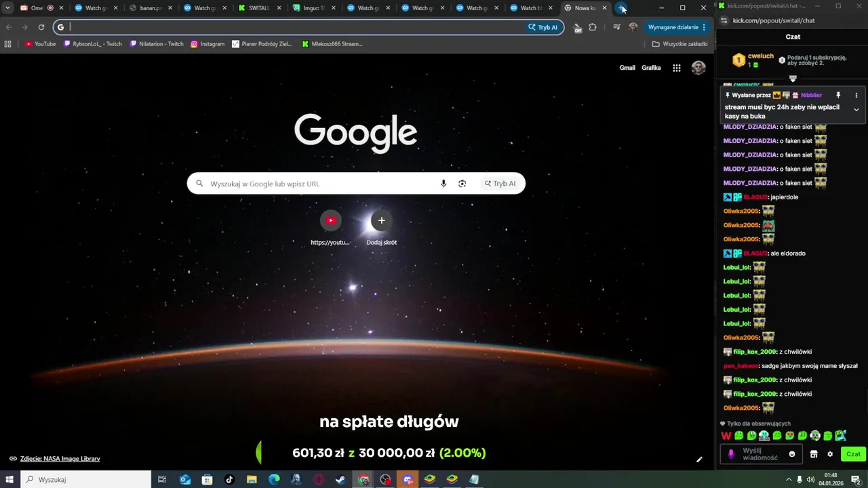Viewport: 868px width, 488px height.
Task: Open RybsonLoL_ - Twitch bookmark
Action: (93, 44)
